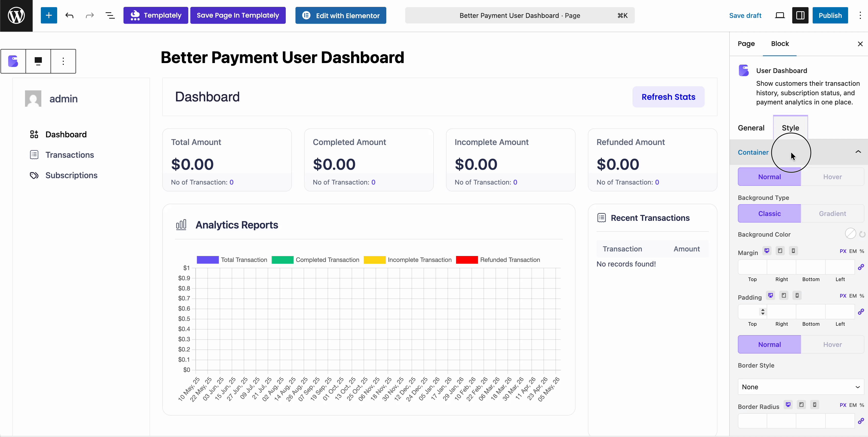Toggle Total Transaction chart legend
The image size is (868, 437).
(232, 260)
